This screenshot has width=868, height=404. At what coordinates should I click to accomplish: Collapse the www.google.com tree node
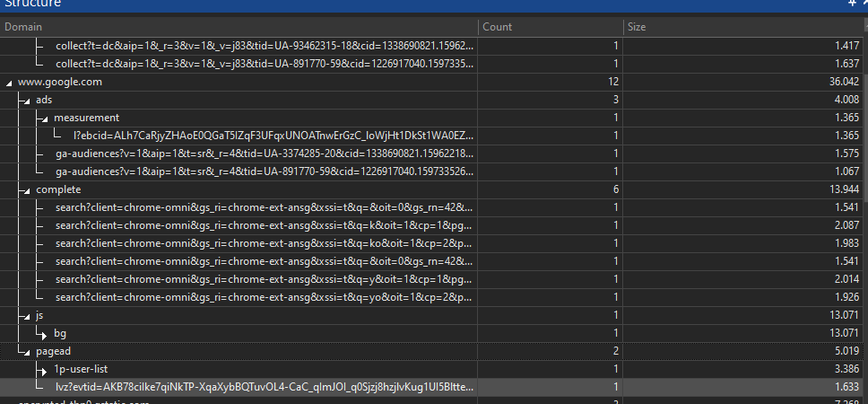pyautogui.click(x=9, y=82)
